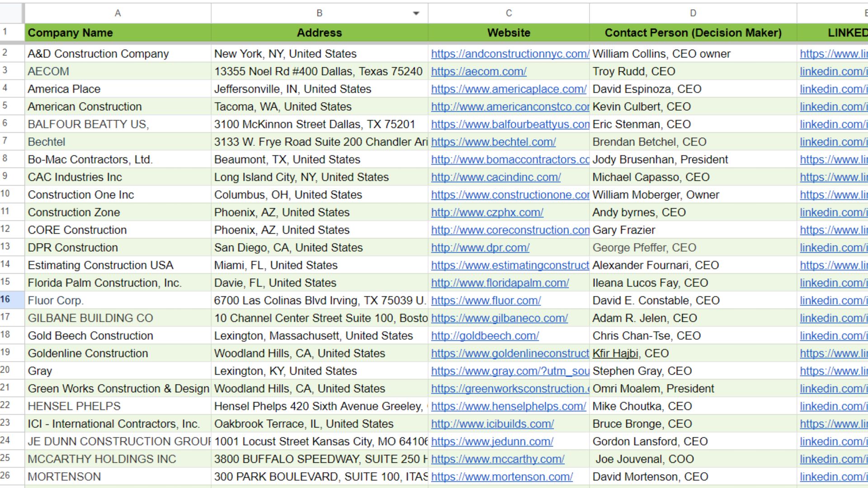Viewport: 868px width, 488px height.
Task: Select column A header
Action: pos(118,14)
